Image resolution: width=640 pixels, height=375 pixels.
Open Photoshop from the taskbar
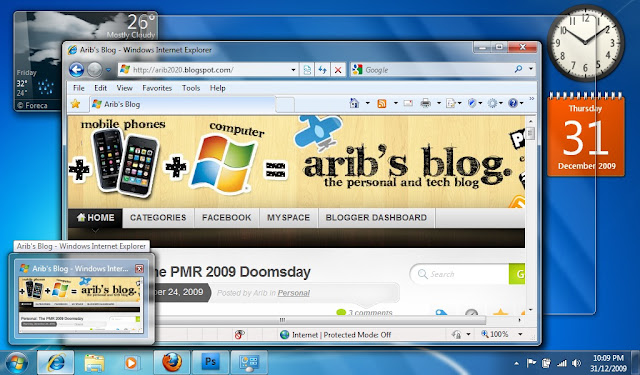[210, 362]
